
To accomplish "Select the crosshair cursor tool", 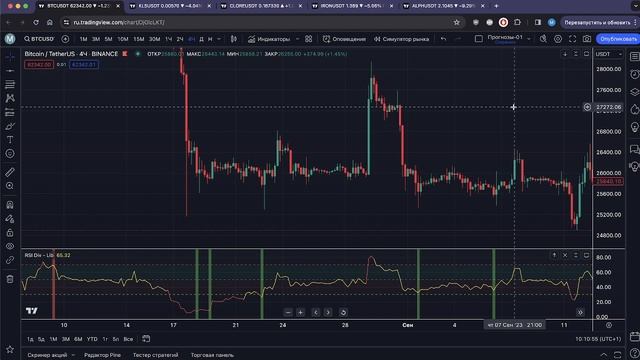I will [x=10, y=57].
